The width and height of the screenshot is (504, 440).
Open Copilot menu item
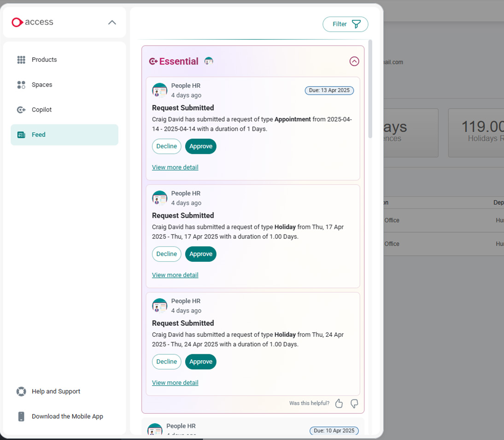(x=64, y=110)
